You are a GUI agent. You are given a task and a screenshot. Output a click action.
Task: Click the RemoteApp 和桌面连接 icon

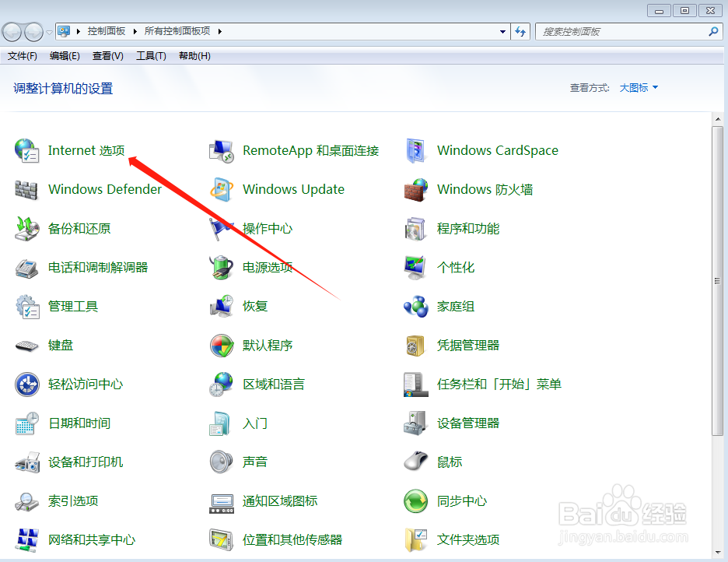(222, 151)
